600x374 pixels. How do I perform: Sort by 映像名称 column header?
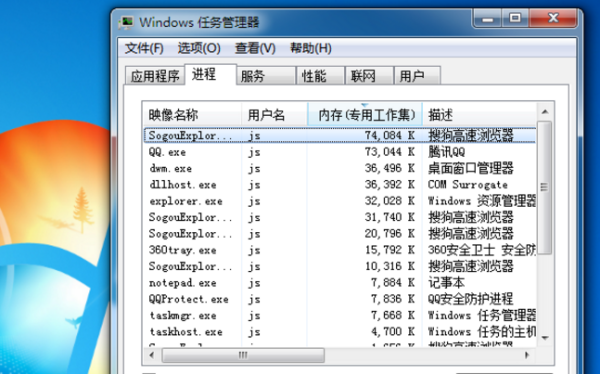click(x=192, y=114)
